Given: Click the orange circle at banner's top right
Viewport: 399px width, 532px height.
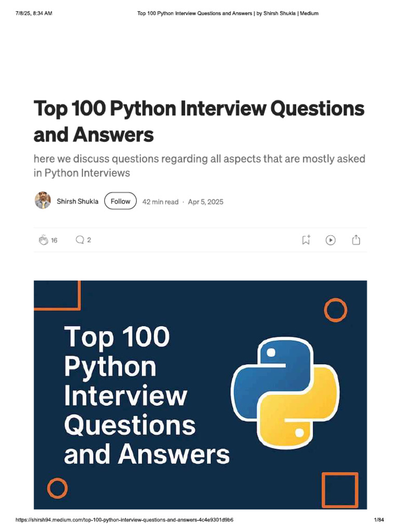Looking at the screenshot, I should (x=335, y=310).
